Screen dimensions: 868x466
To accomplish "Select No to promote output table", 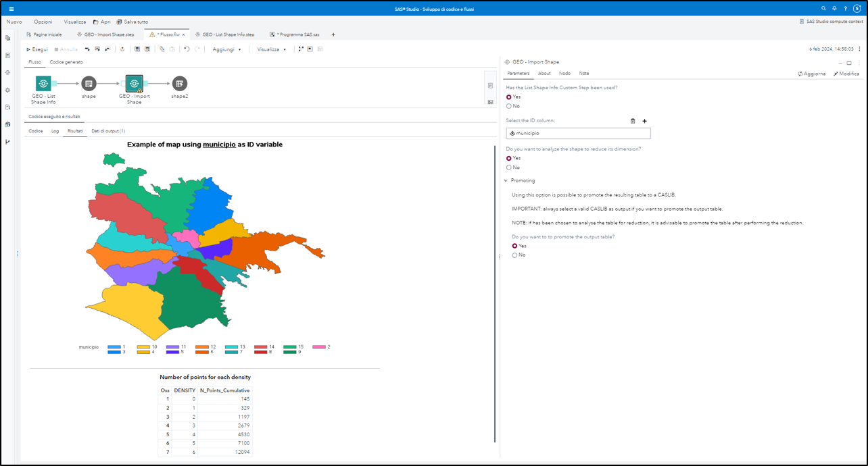I will pyautogui.click(x=514, y=255).
